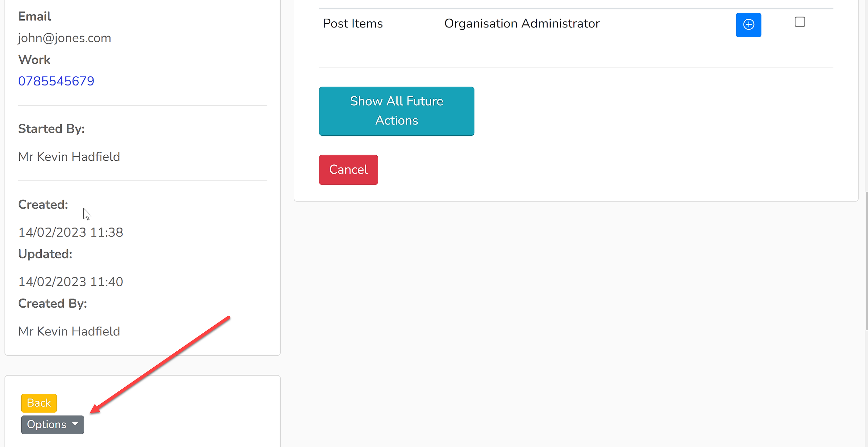Image resolution: width=868 pixels, height=447 pixels.
Task: Click the Organisation Administrator text
Action: [x=522, y=23]
